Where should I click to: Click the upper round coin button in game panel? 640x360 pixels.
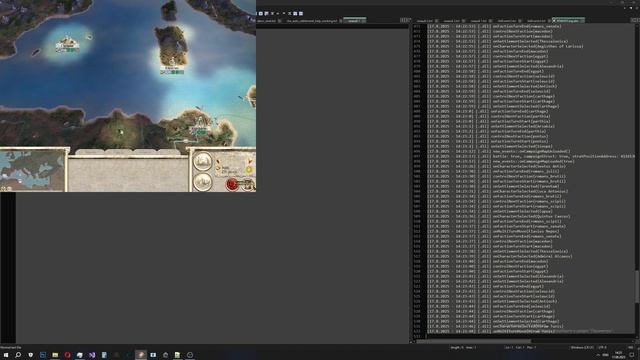pyautogui.click(x=202, y=161)
